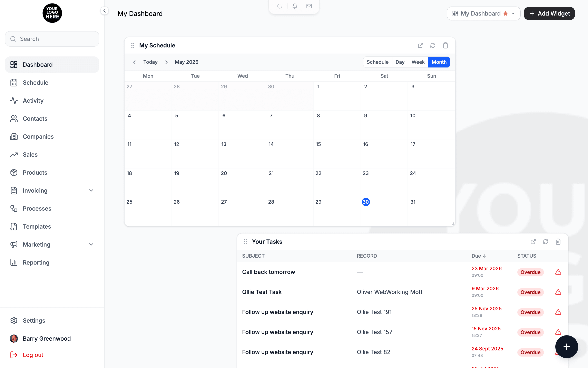Click the calendar widget resize corner handle
The width and height of the screenshot is (588, 368).
pyautogui.click(x=453, y=224)
